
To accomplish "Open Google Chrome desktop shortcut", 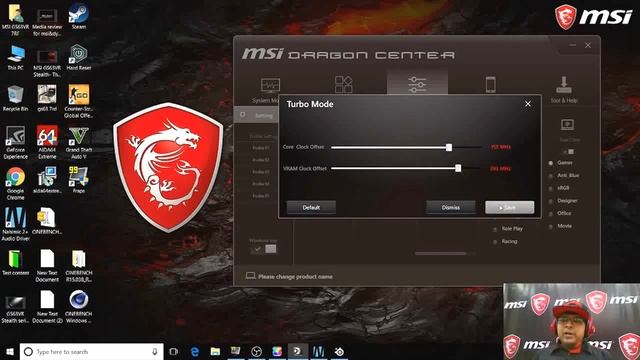I will pos(16,184).
